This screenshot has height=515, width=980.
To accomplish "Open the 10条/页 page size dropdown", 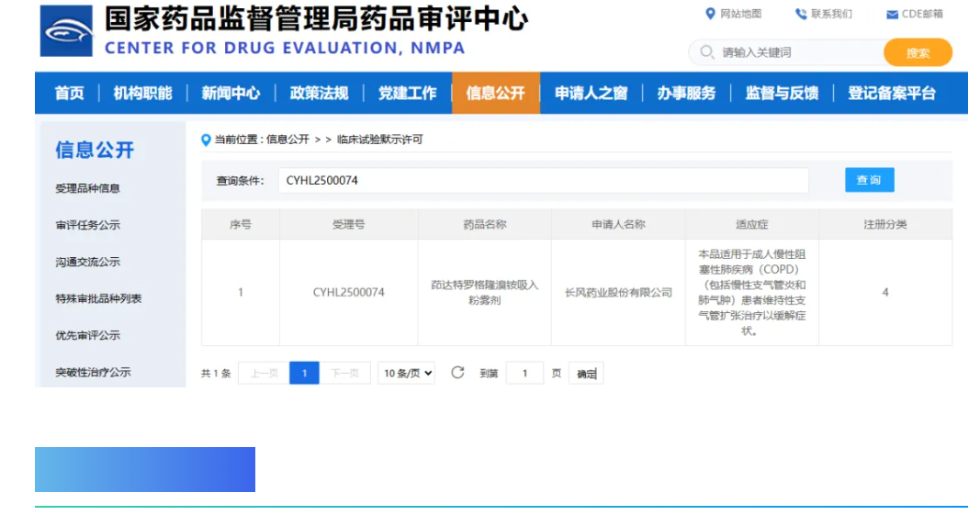I will (408, 374).
